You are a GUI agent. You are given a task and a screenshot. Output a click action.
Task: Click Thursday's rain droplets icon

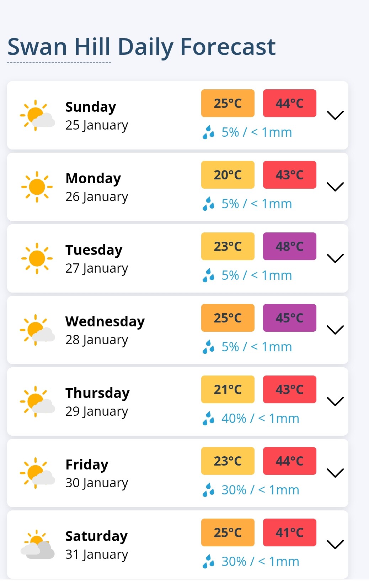[208, 419]
